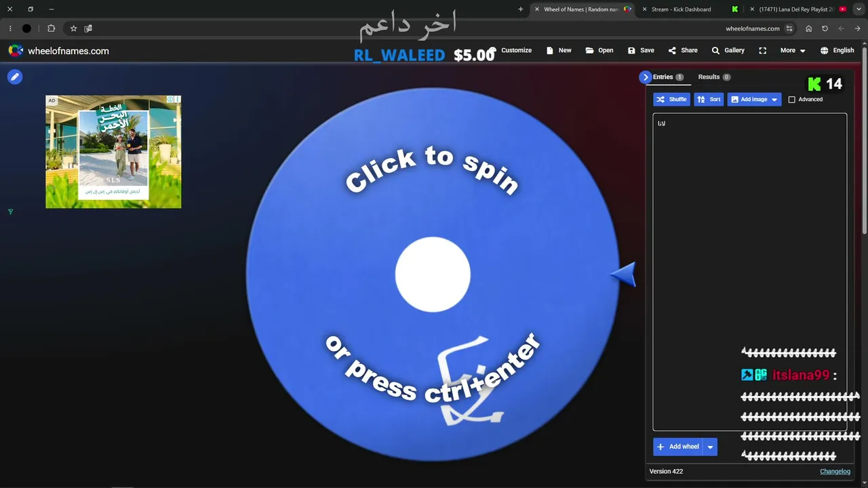Viewport: 868px width, 488px height.
Task: Open a new browser tab
Action: (521, 9)
